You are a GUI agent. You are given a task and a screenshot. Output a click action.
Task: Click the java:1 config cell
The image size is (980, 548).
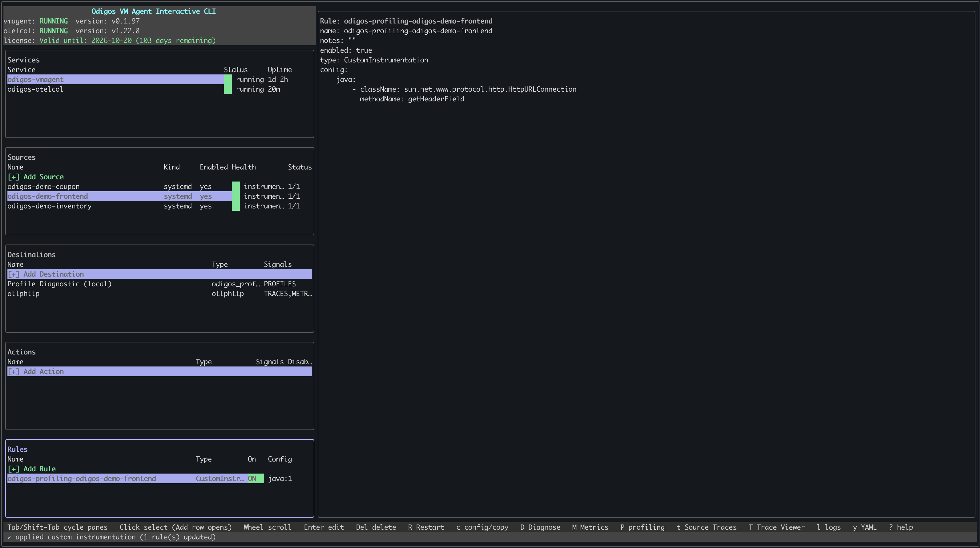click(280, 479)
